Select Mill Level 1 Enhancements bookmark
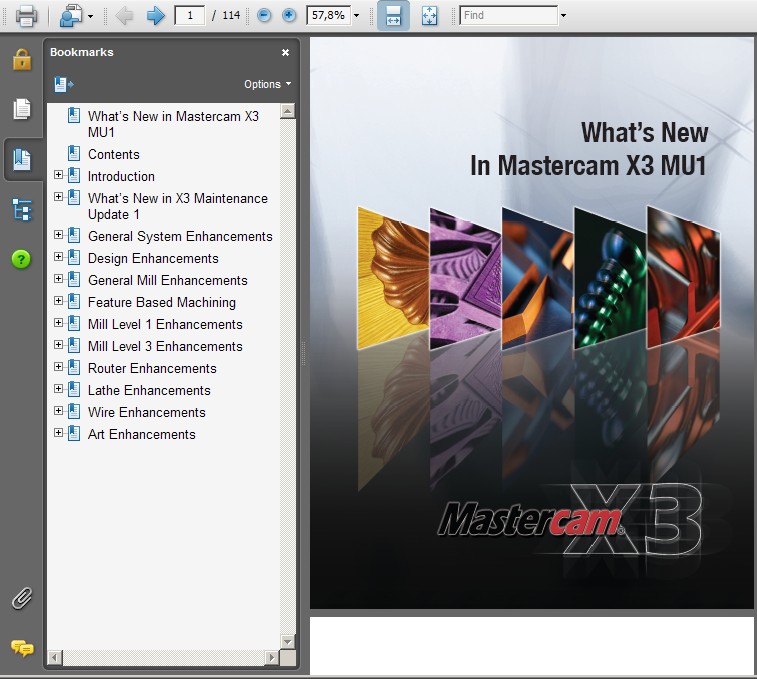The height and width of the screenshot is (679, 757). [x=165, y=325]
